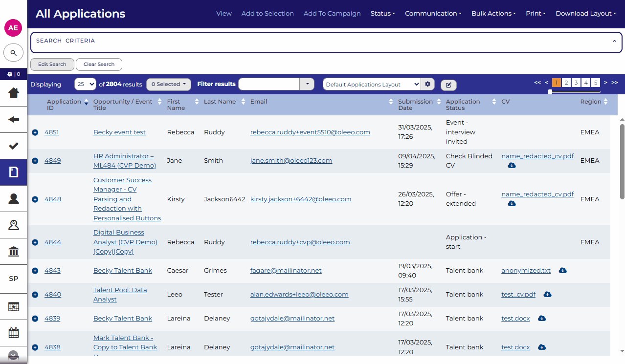The width and height of the screenshot is (625, 364).
Task: Click the search magnifier icon in sidebar
Action: (14, 53)
